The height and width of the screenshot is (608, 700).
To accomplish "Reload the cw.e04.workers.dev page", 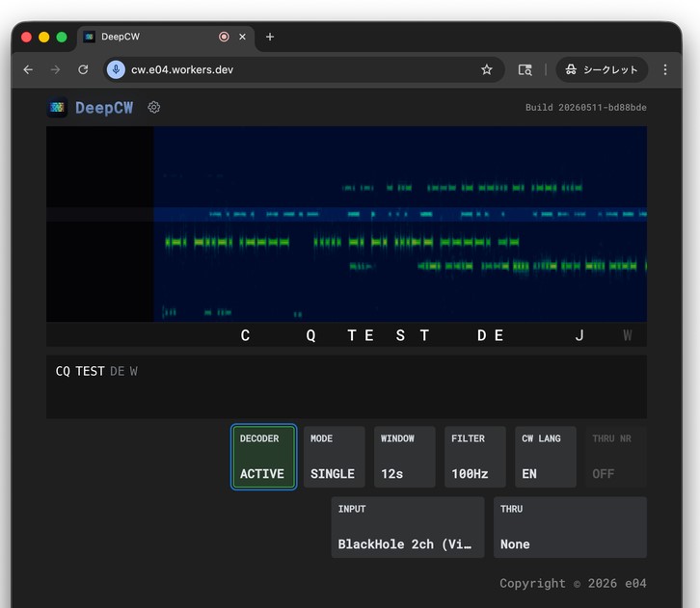I will pyautogui.click(x=83, y=69).
